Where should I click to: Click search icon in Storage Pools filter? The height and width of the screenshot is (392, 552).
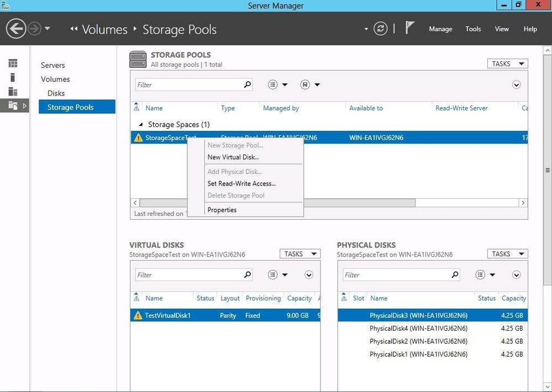pyautogui.click(x=248, y=84)
